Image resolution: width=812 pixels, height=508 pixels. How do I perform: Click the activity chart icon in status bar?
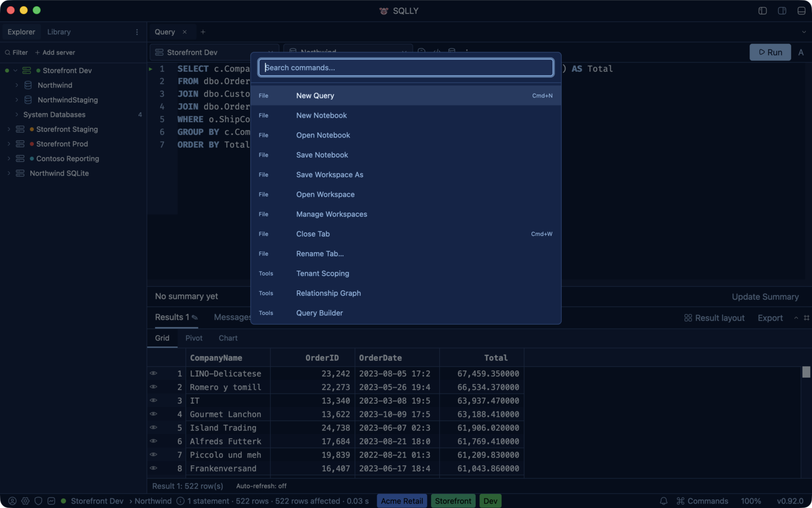(x=51, y=501)
